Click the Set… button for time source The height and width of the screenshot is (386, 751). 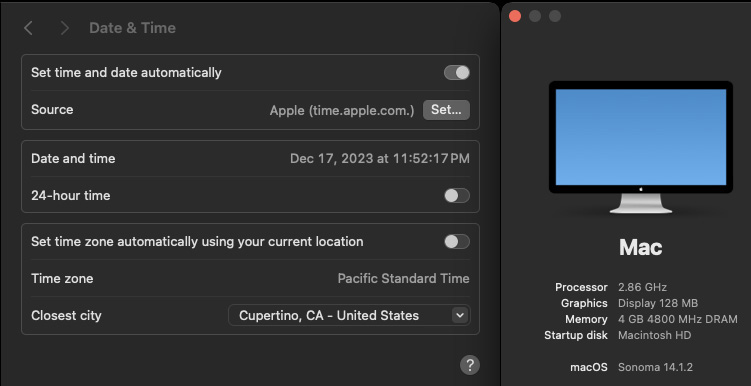point(446,110)
